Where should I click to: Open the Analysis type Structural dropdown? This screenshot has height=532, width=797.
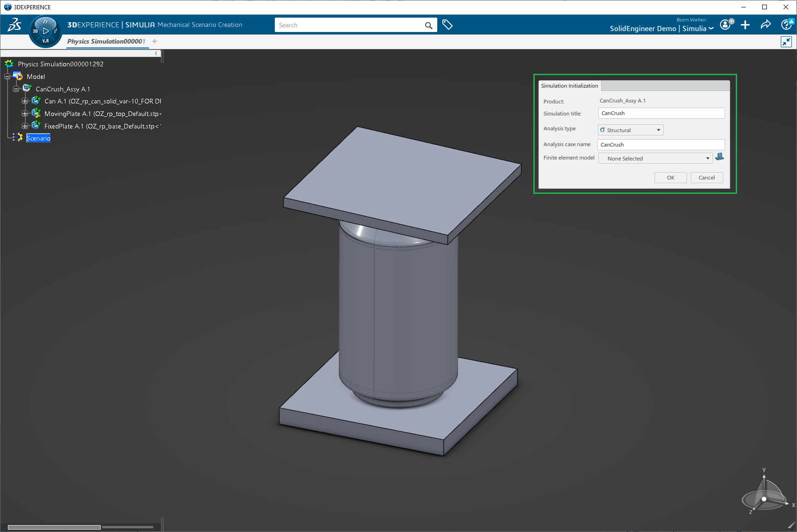(x=630, y=130)
